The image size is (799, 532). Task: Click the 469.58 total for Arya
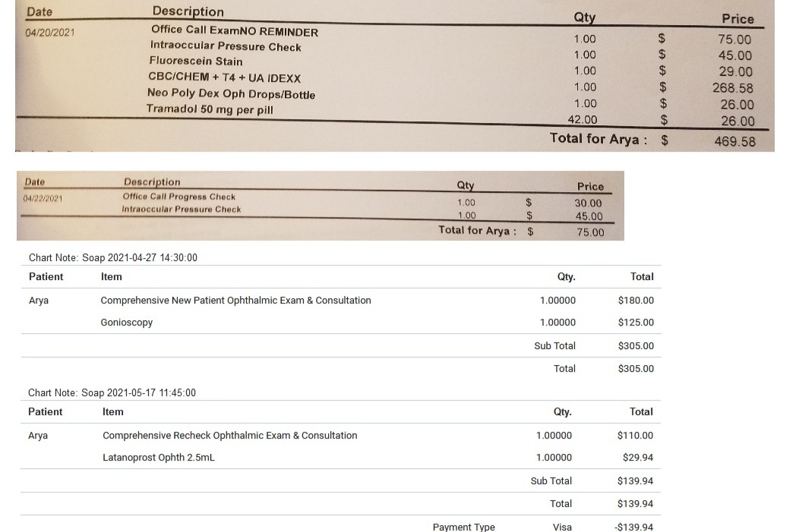[x=734, y=141]
